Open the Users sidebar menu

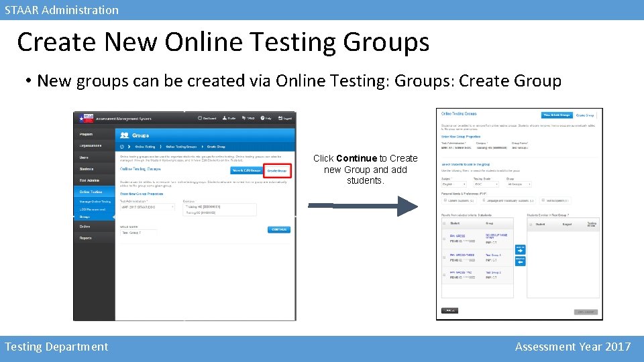pos(94,158)
